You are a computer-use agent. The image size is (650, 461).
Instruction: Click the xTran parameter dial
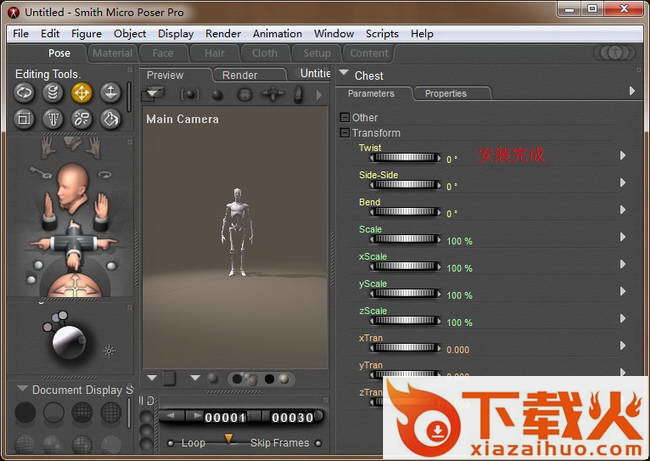pyautogui.click(x=405, y=348)
